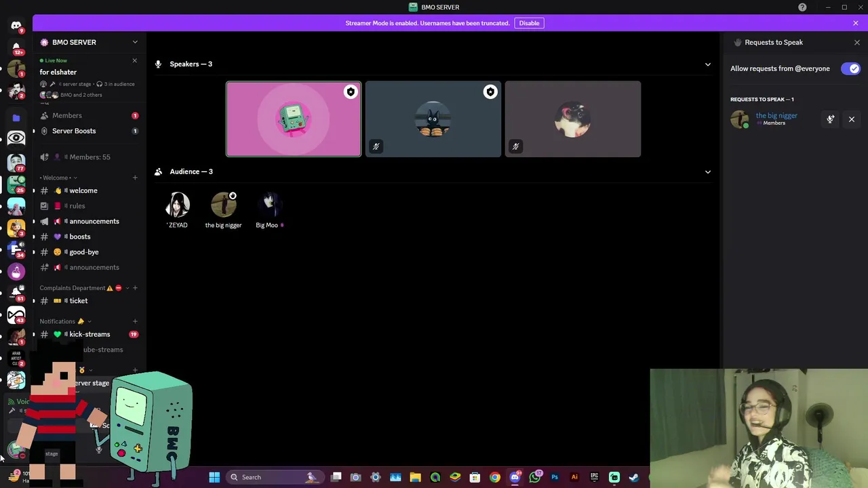The image size is (868, 488).
Task: Click the 'for elshater' stage title
Action: coord(58,72)
